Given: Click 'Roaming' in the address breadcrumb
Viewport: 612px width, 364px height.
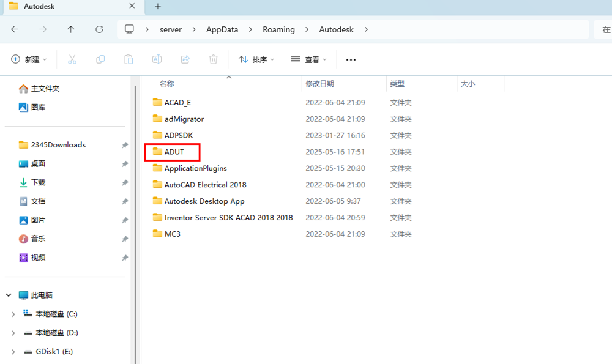Looking at the screenshot, I should 278,29.
